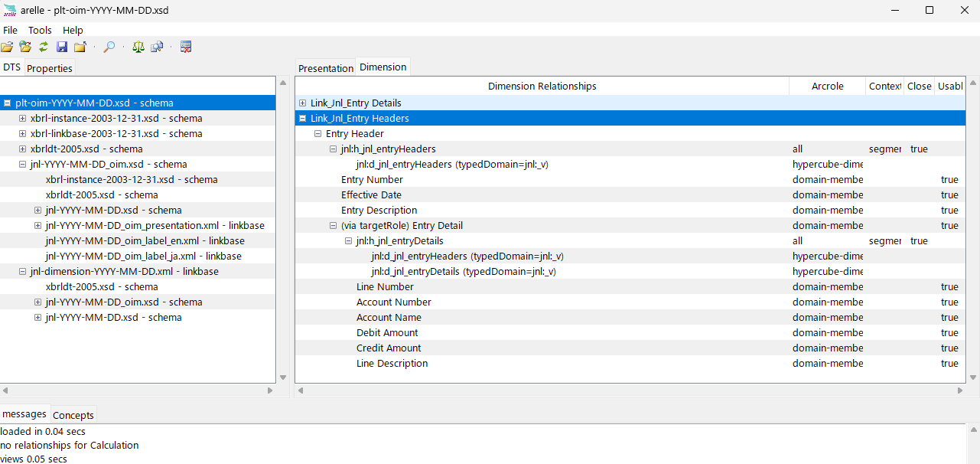The image size is (980, 464).
Task: Expand jnl-YYYY-MM-DD_oim_presentation.xml linkbase node
Action: click(37, 225)
